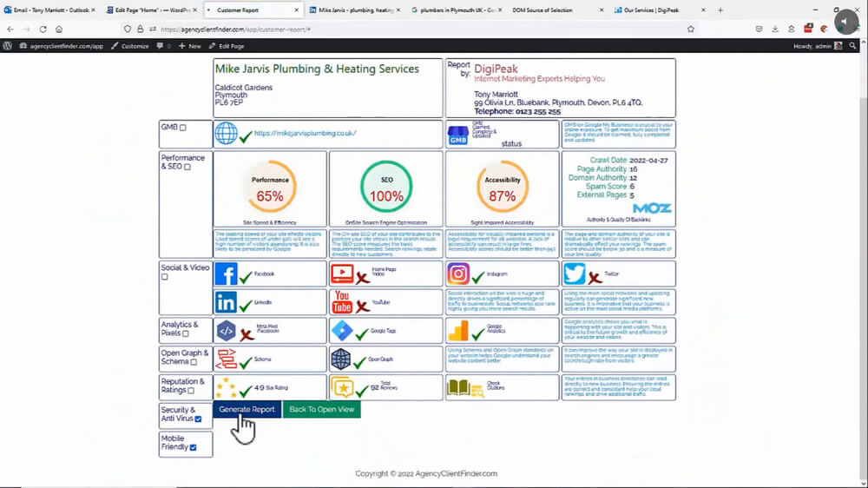Click the Instagram icon
This screenshot has width=868, height=488.
coord(458,274)
